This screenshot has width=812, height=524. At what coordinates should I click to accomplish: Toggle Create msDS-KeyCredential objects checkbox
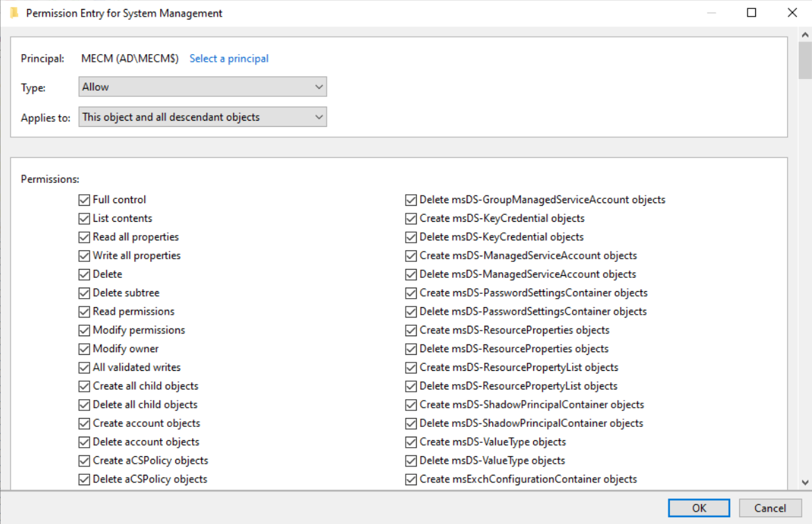click(x=411, y=219)
